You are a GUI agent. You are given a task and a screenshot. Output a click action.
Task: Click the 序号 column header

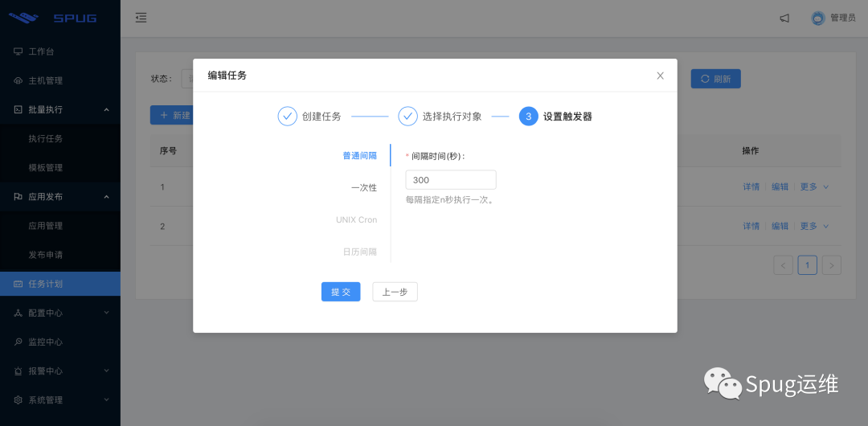click(168, 150)
